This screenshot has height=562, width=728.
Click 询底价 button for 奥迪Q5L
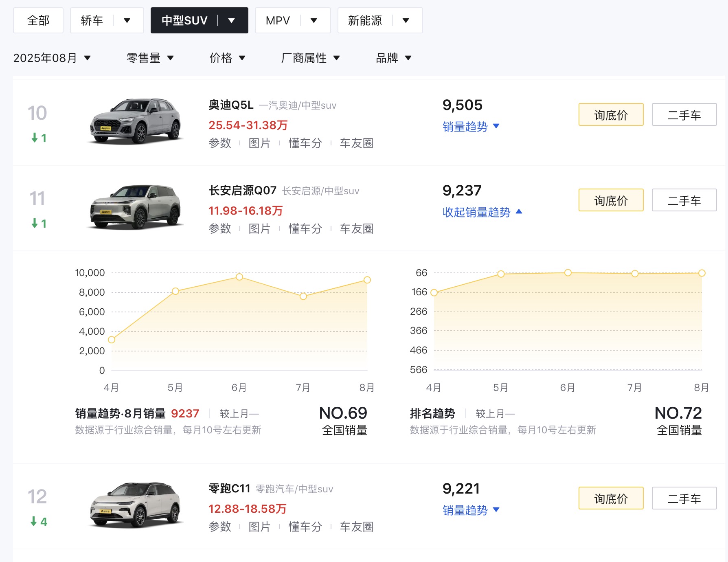[x=611, y=115]
